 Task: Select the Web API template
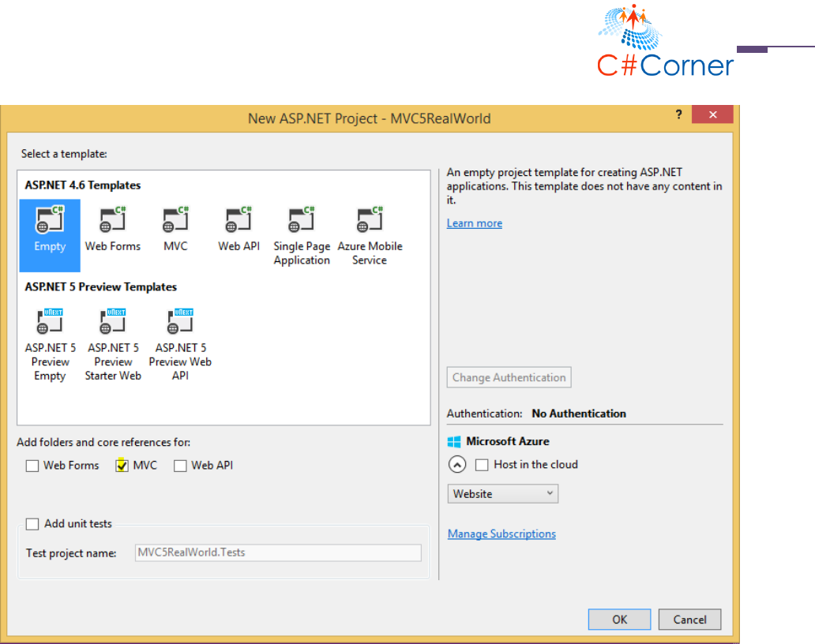[x=238, y=229]
